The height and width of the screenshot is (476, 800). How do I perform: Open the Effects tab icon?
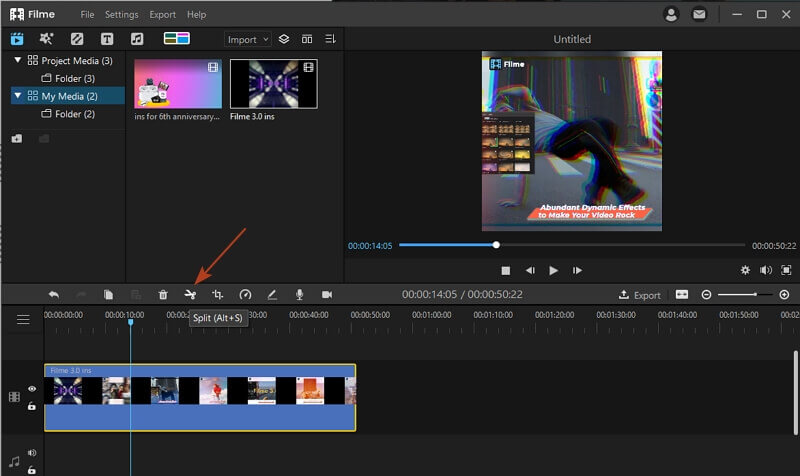(46, 39)
